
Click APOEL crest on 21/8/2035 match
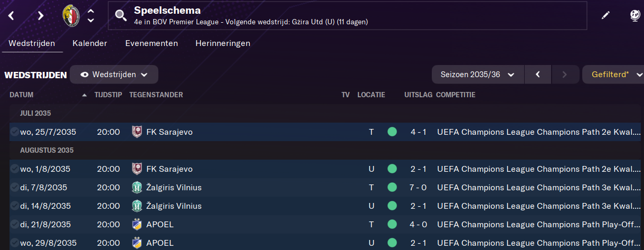click(x=137, y=224)
